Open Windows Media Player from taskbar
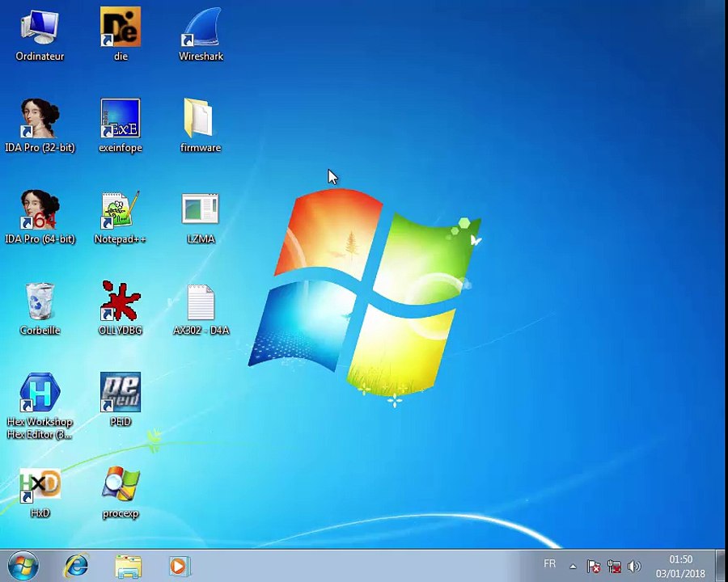 [179, 566]
